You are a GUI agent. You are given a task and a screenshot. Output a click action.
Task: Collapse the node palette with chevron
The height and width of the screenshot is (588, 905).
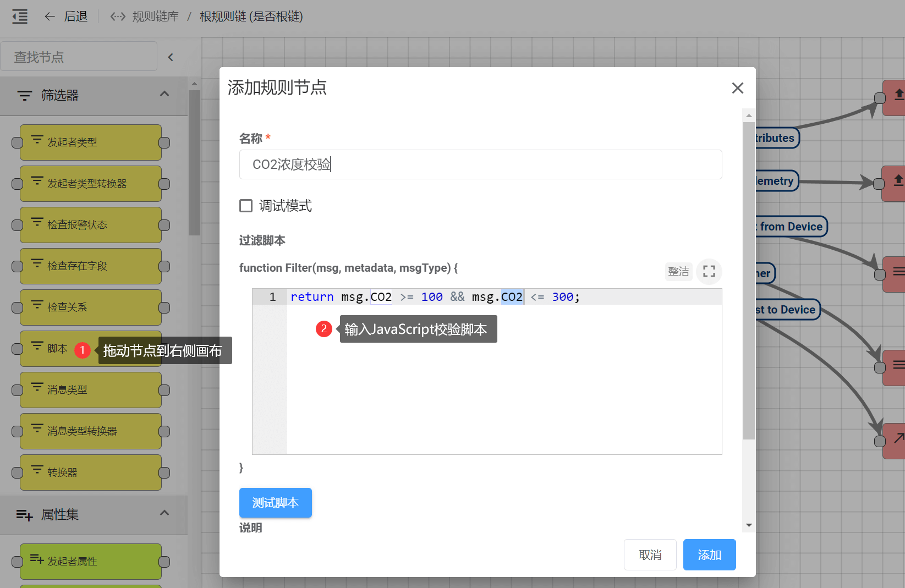pyautogui.click(x=171, y=57)
